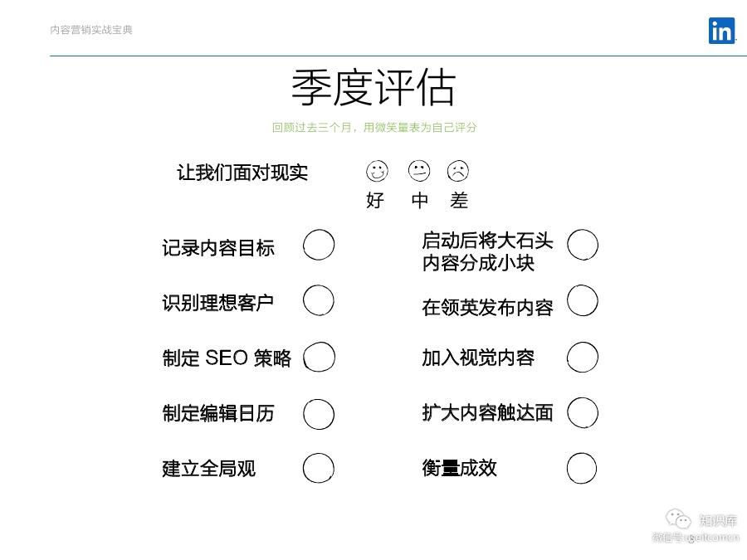Tick the circle for 制定 SEO 策略
The image size is (747, 560).
coord(320,358)
